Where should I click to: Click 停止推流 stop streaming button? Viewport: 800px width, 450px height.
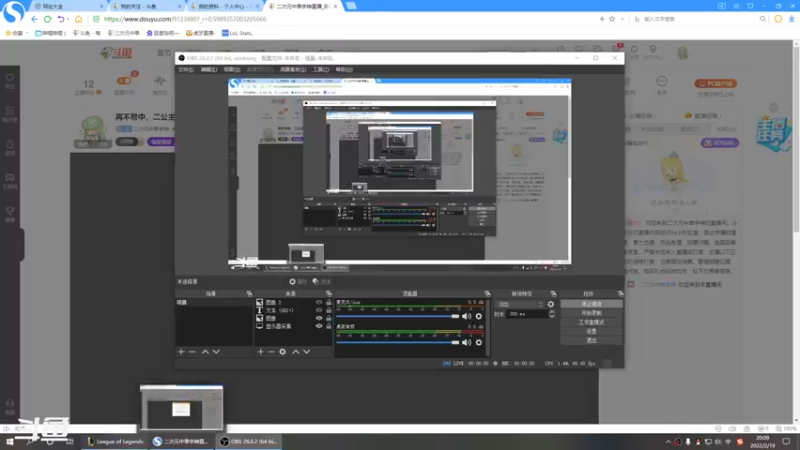point(591,304)
